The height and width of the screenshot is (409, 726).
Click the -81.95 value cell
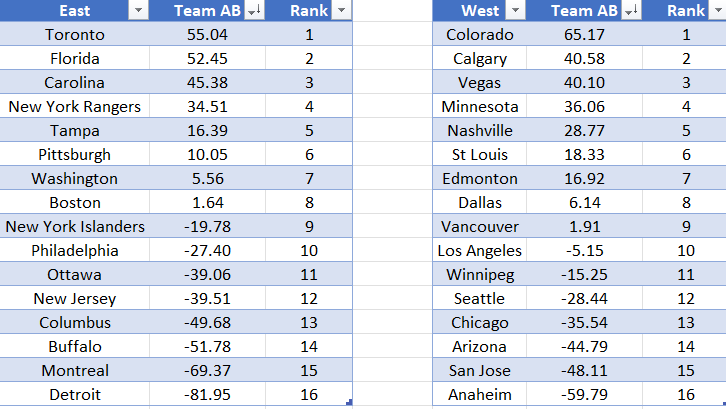coord(208,395)
